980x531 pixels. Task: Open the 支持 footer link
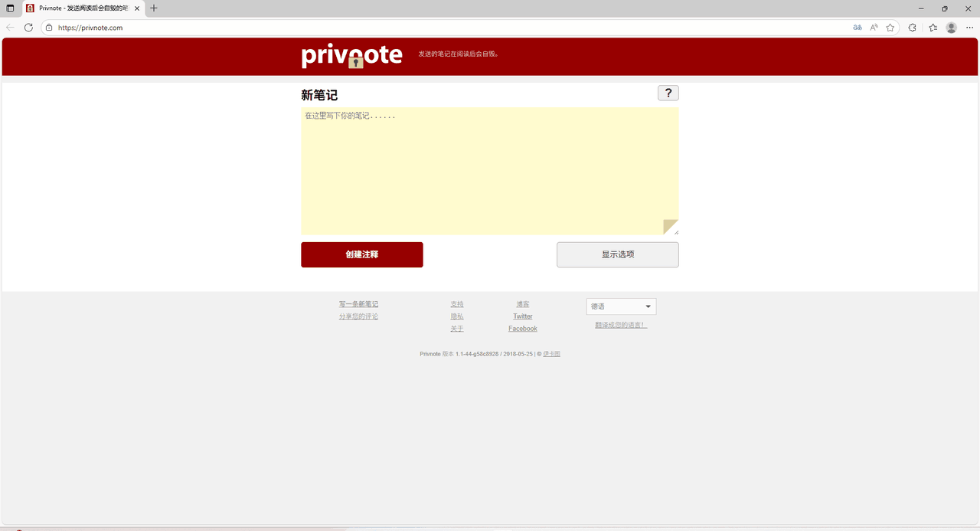coord(457,304)
